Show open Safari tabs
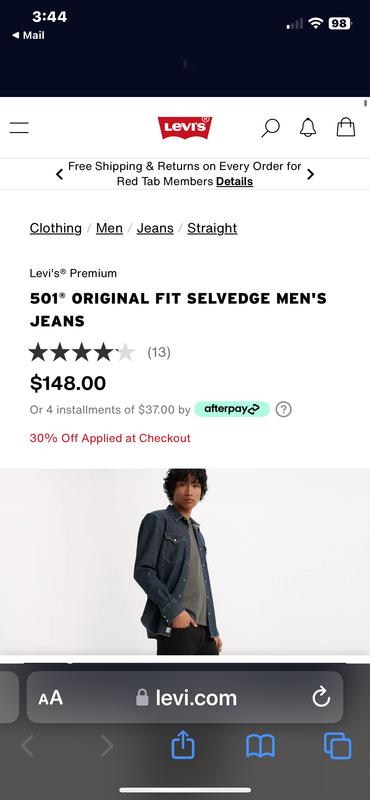Viewport: 370px width, 800px height. [x=337, y=746]
